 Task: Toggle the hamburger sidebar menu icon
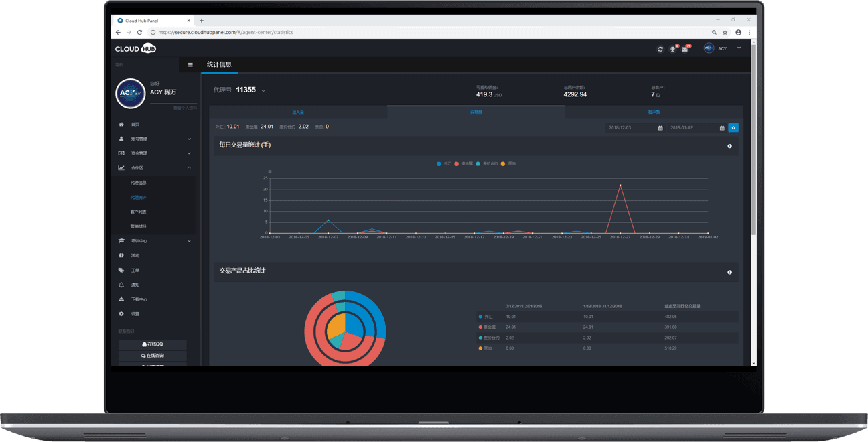tap(190, 65)
